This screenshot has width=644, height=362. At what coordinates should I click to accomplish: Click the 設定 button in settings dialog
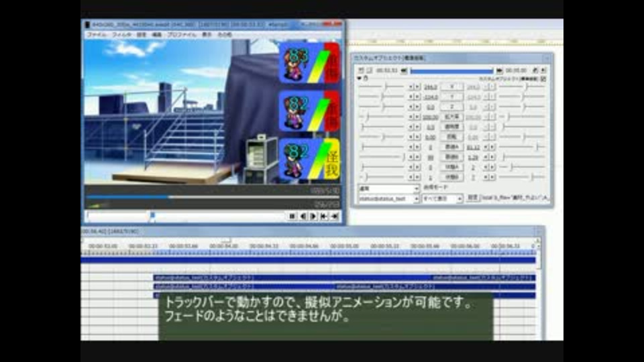point(473,198)
